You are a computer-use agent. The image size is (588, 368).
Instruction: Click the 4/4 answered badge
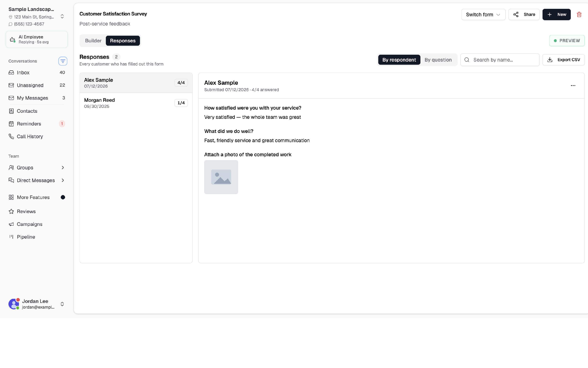pyautogui.click(x=181, y=83)
